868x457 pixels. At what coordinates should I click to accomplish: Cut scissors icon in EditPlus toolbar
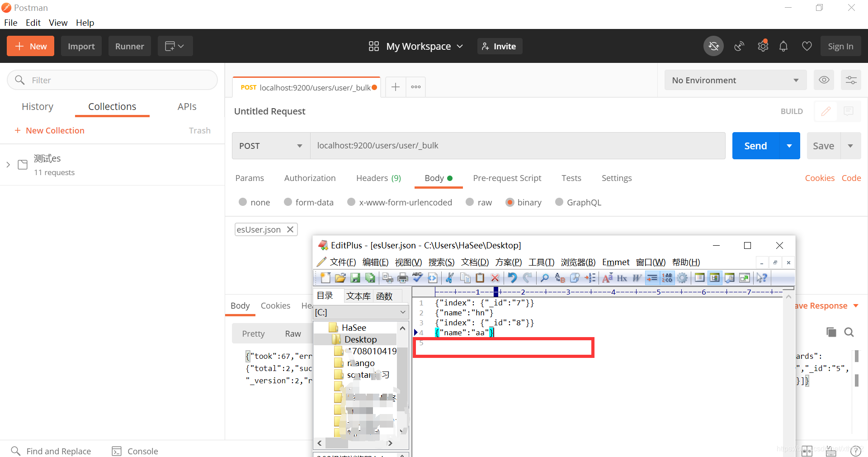[449, 278]
